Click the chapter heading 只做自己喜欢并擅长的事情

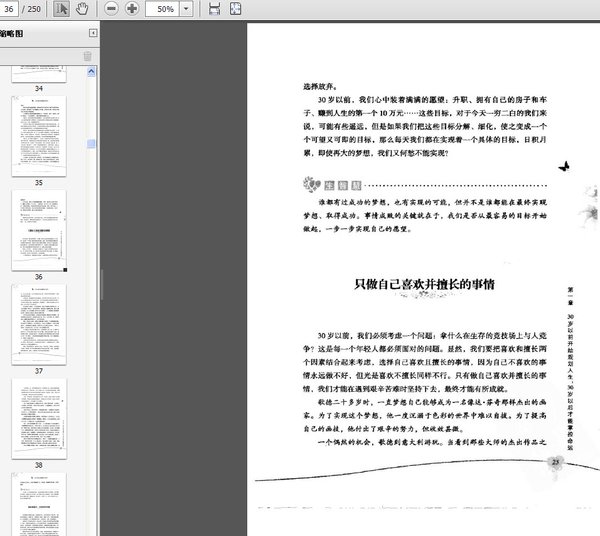click(424, 284)
